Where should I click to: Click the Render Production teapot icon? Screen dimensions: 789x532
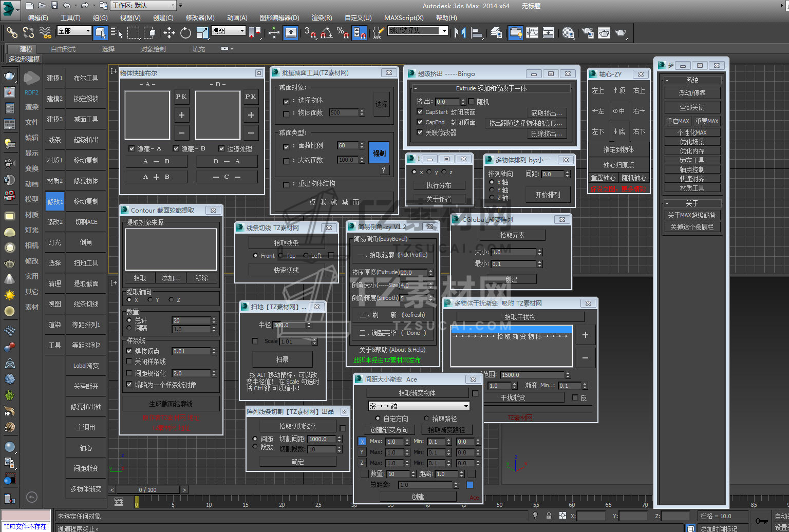(x=621, y=32)
